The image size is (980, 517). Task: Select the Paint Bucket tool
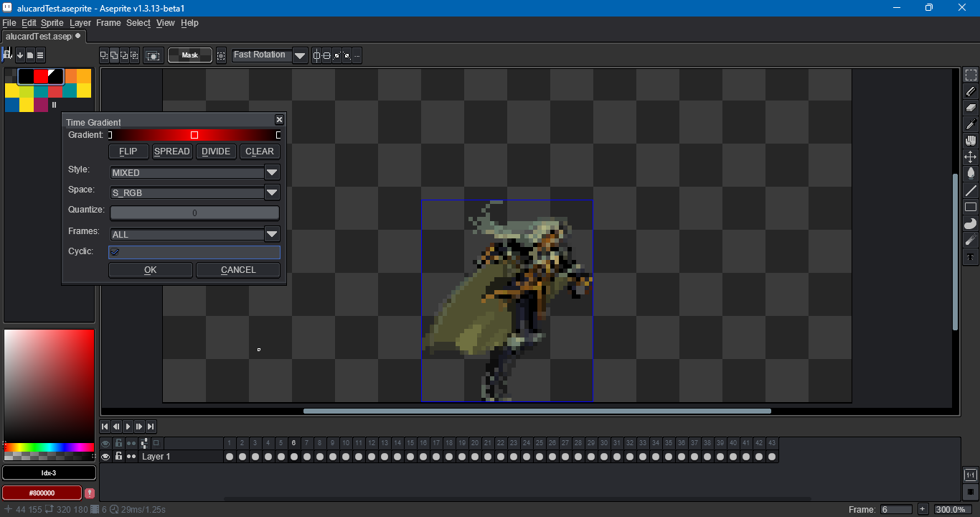[971, 173]
